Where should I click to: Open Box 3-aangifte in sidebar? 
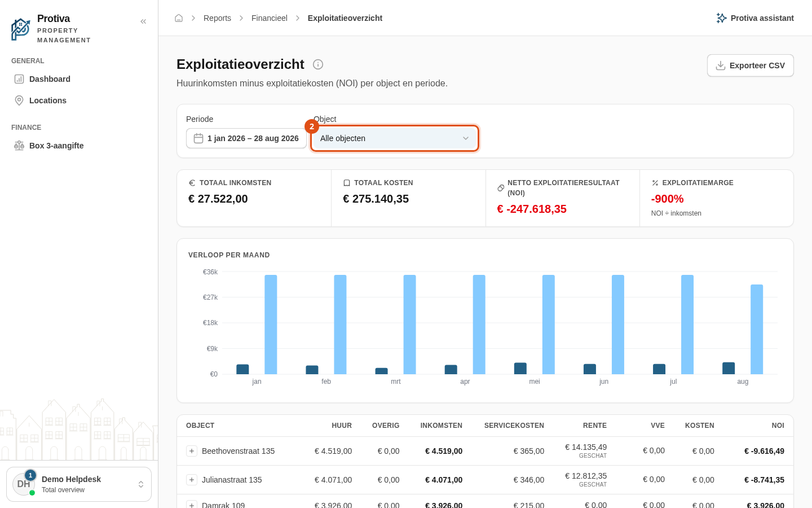79,146
